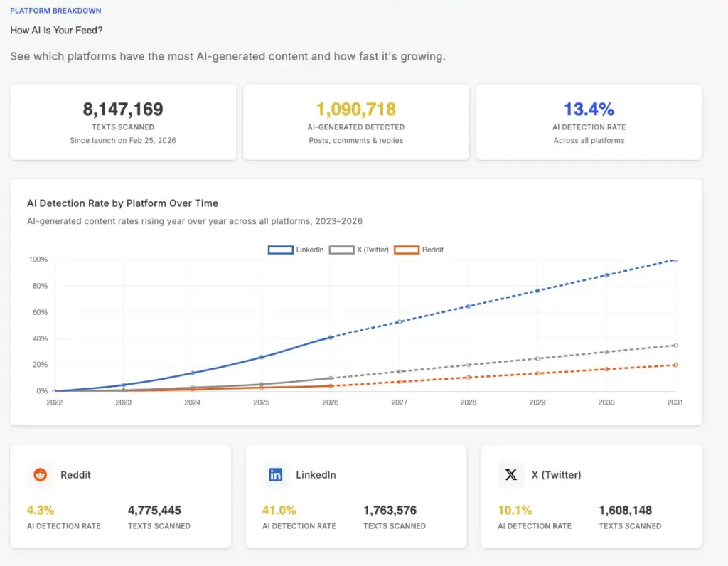Click Reddit's 4.3% AI detection rate
The image size is (728, 566).
click(41, 510)
